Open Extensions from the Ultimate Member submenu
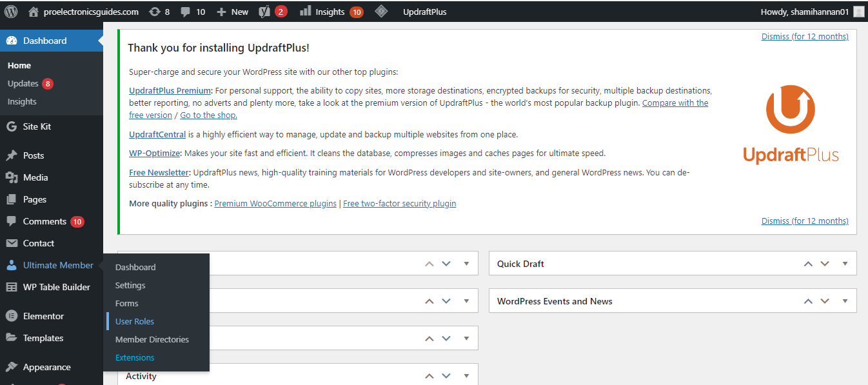Viewport: 868px width, 385px height. click(135, 357)
